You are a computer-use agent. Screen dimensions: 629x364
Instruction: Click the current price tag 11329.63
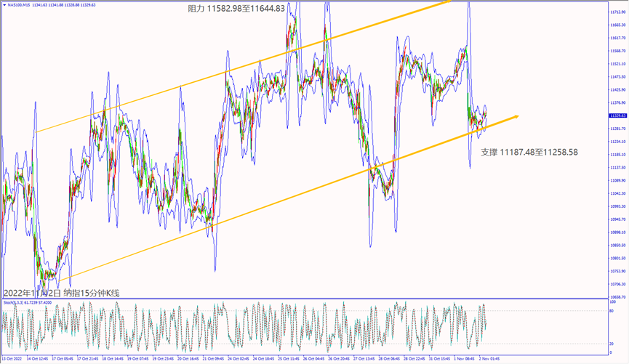click(618, 116)
